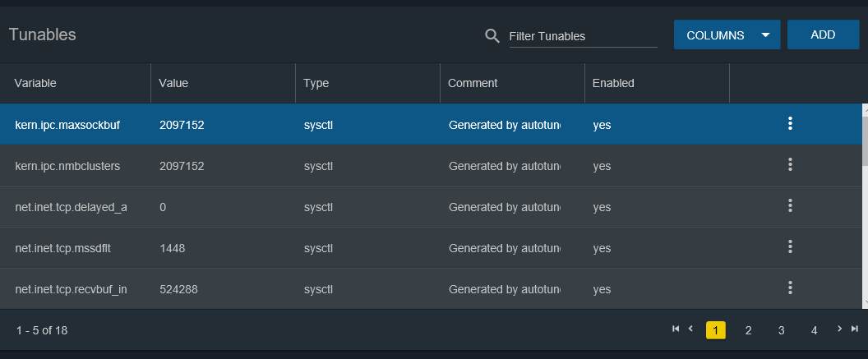The image size is (868, 359).
Task: Click the search magnifier icon
Action: pyautogui.click(x=492, y=36)
